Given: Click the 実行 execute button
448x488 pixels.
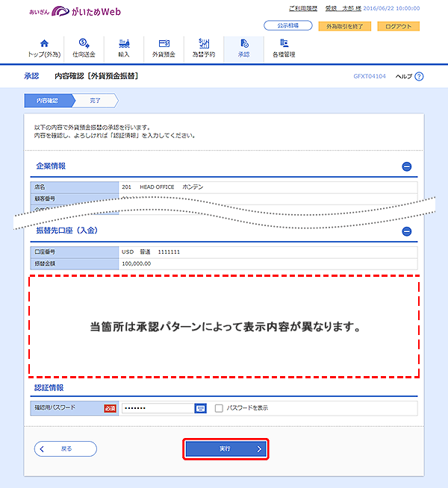Looking at the screenshot, I should (225, 448).
